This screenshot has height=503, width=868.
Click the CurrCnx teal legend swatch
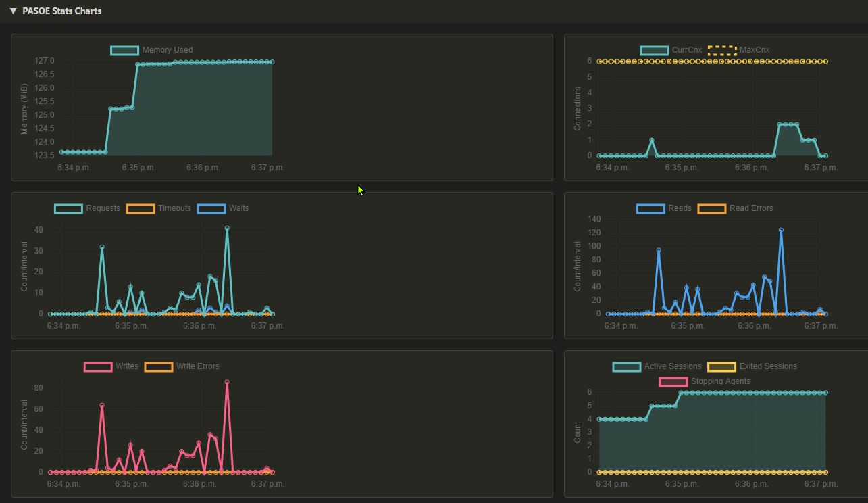(x=654, y=50)
